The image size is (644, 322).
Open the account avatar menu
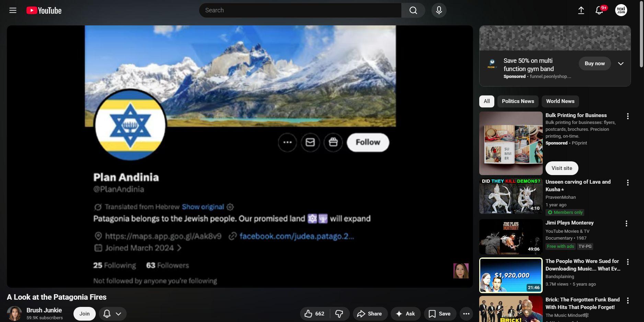tap(621, 10)
